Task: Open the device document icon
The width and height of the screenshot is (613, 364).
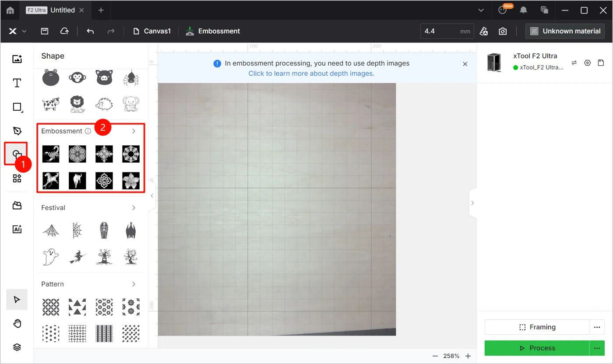Action: 601,63
